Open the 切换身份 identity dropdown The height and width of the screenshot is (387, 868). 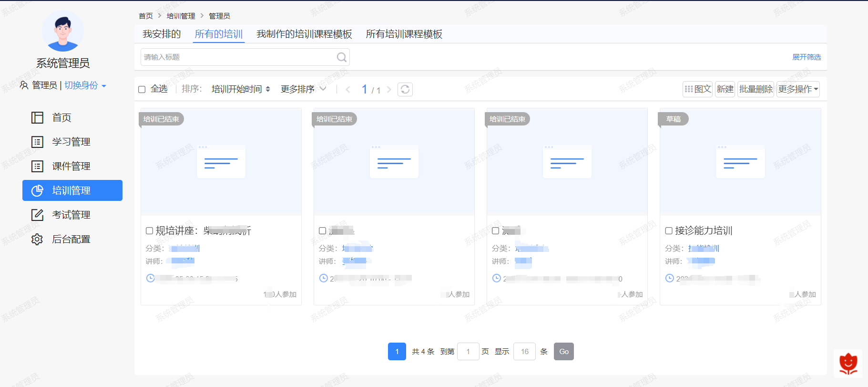(85, 85)
